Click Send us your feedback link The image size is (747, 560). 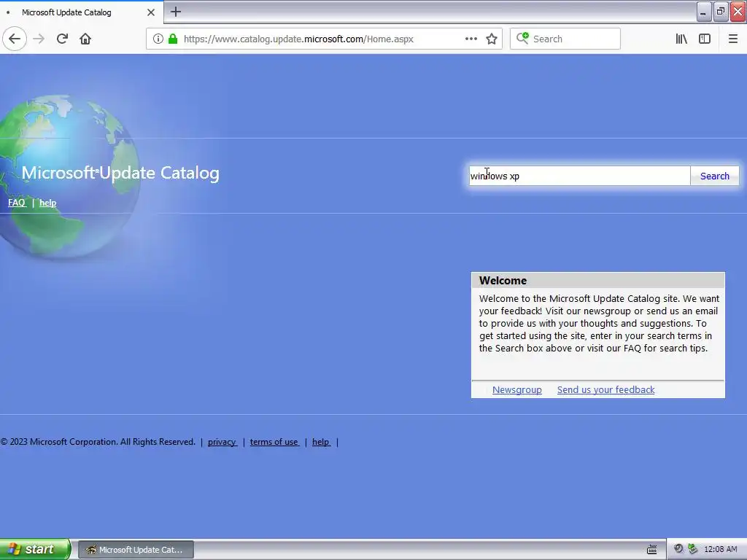[606, 389]
